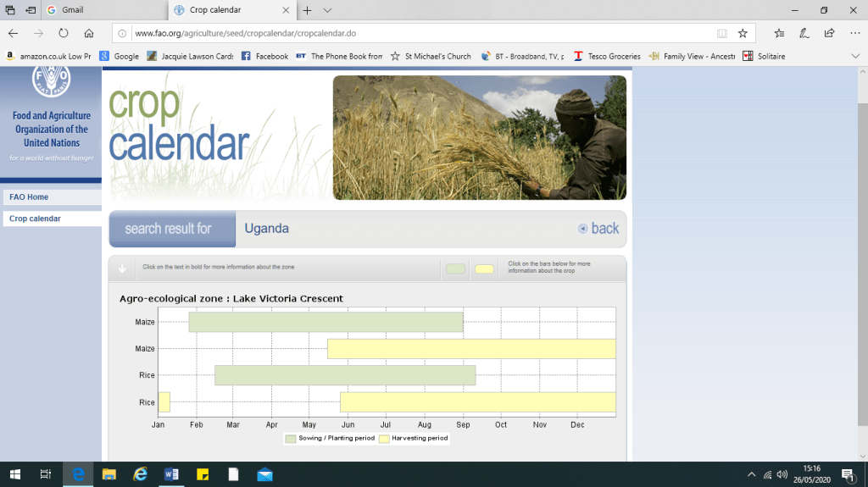This screenshot has height=487, width=868.
Task: Click the yellow harvesting period swatch
Action: click(x=484, y=269)
